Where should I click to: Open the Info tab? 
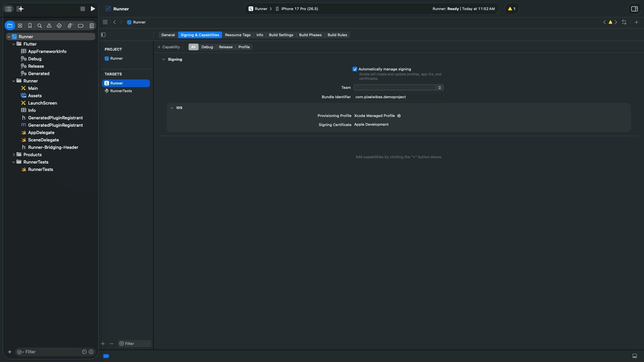[x=260, y=35]
